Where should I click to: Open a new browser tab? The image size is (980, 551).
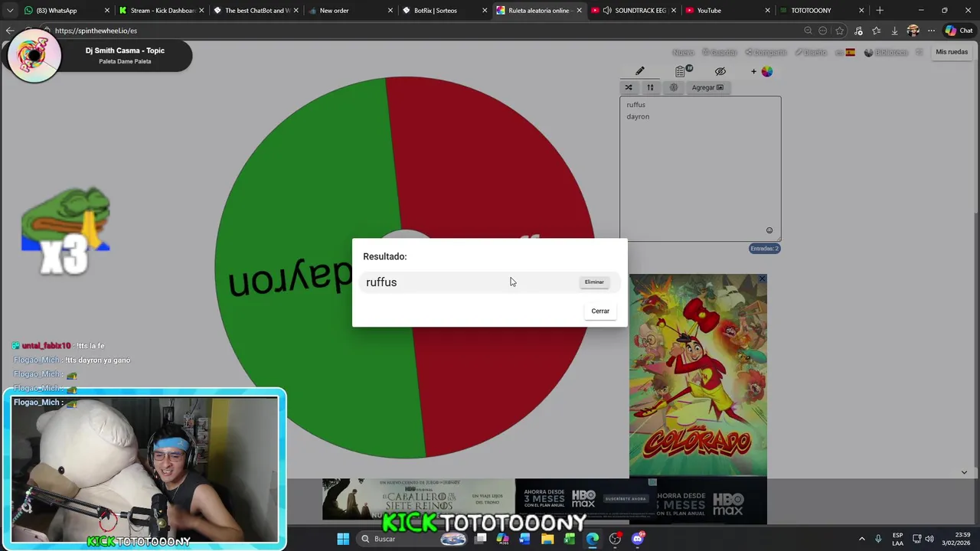coord(880,11)
